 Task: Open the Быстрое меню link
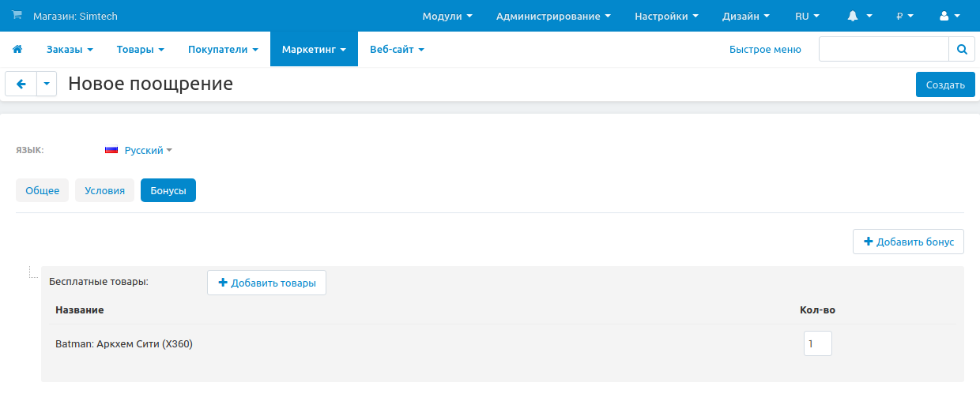[764, 49]
